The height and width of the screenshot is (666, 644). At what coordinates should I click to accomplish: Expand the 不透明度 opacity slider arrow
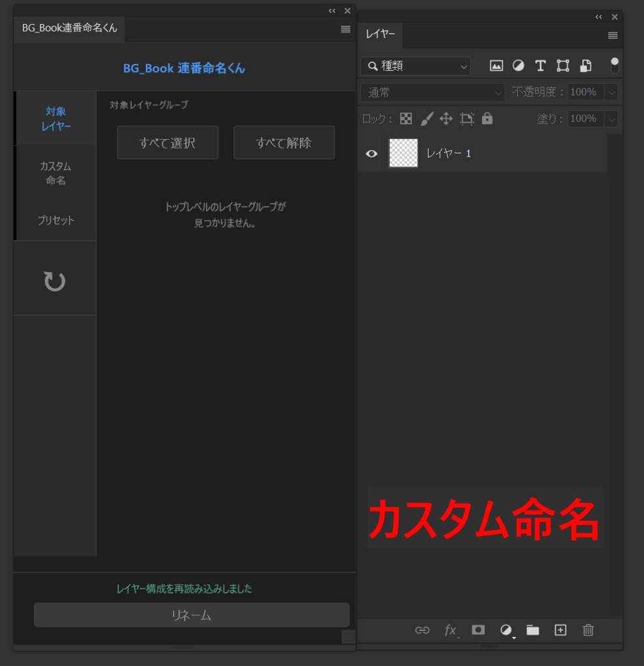[x=611, y=92]
